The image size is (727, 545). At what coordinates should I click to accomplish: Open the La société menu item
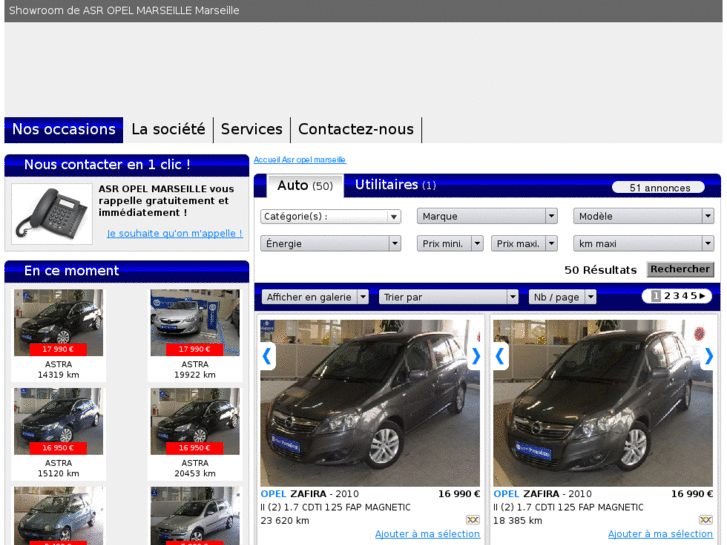click(x=168, y=129)
